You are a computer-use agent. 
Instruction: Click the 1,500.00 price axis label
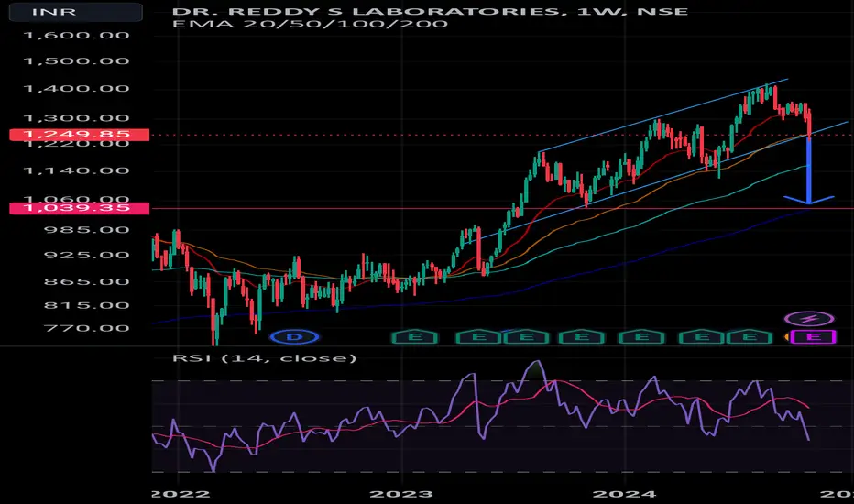click(x=77, y=61)
